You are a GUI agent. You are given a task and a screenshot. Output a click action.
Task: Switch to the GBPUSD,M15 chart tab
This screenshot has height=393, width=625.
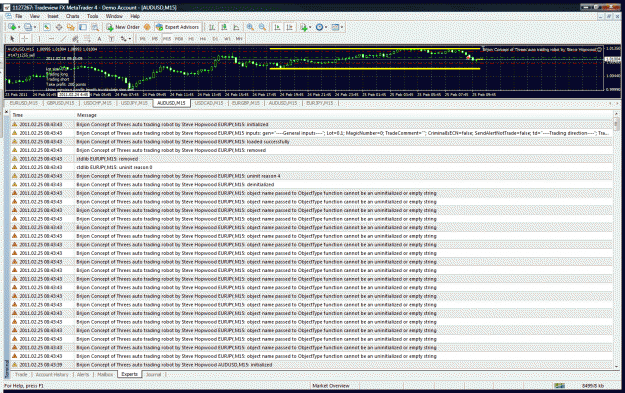(61, 103)
